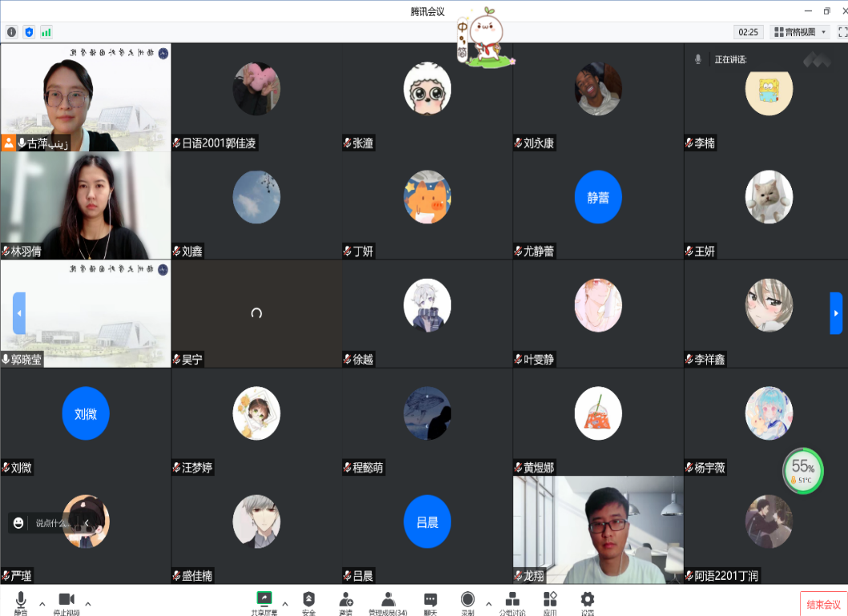Viewport: 848px width, 616px height.
Task: Go to previous page of participants
Action: pos(19,313)
